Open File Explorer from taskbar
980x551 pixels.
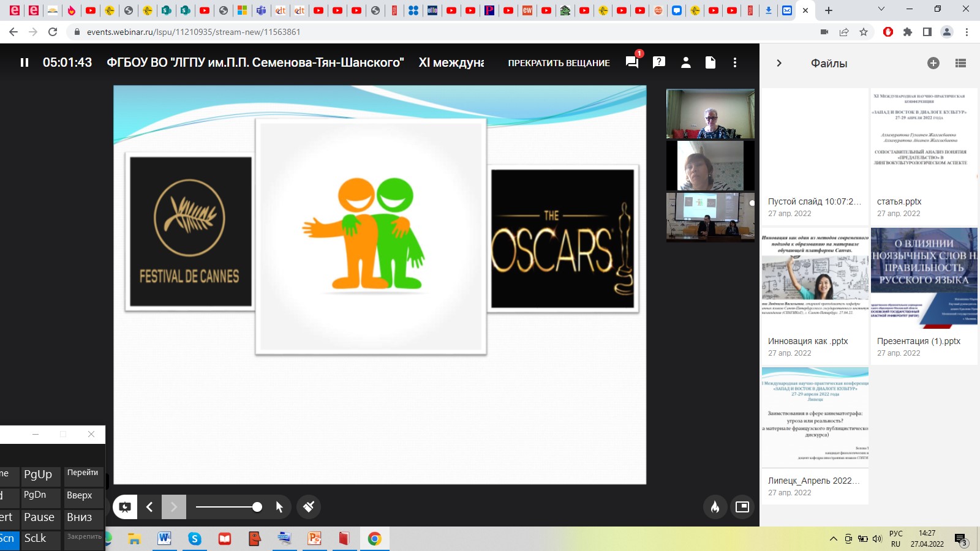[x=134, y=539]
